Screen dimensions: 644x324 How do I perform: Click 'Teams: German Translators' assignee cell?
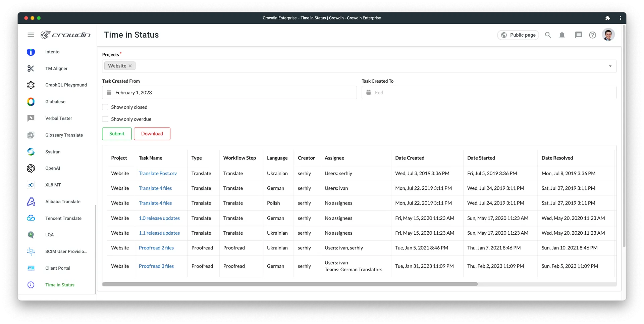(x=354, y=270)
